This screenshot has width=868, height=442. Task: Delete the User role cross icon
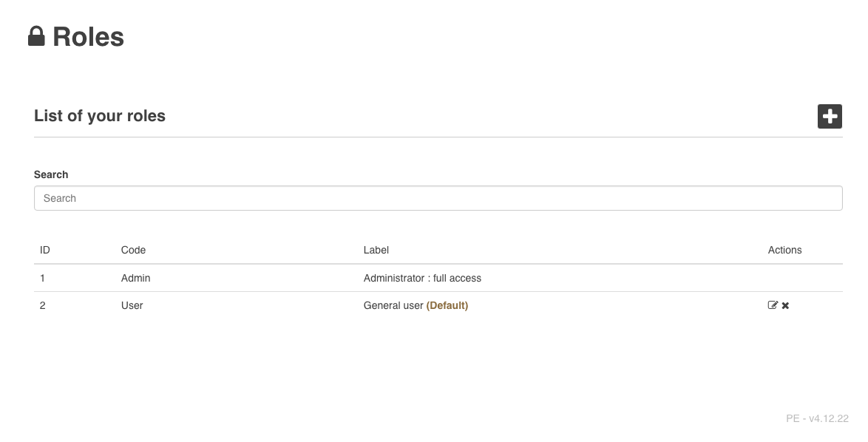pos(785,305)
